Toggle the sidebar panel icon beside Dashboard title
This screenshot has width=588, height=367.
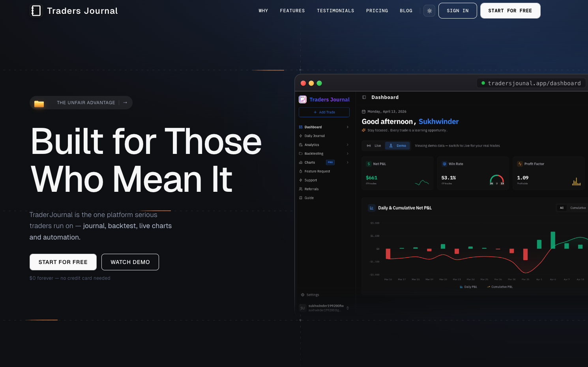(364, 97)
